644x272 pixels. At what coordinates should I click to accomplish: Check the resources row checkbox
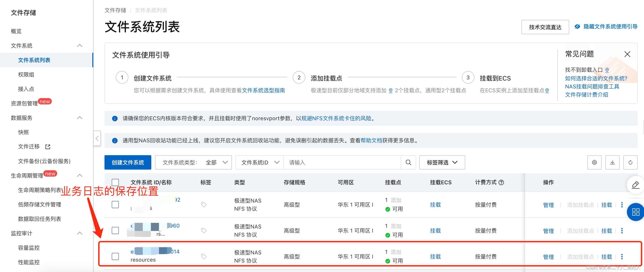[x=115, y=256]
